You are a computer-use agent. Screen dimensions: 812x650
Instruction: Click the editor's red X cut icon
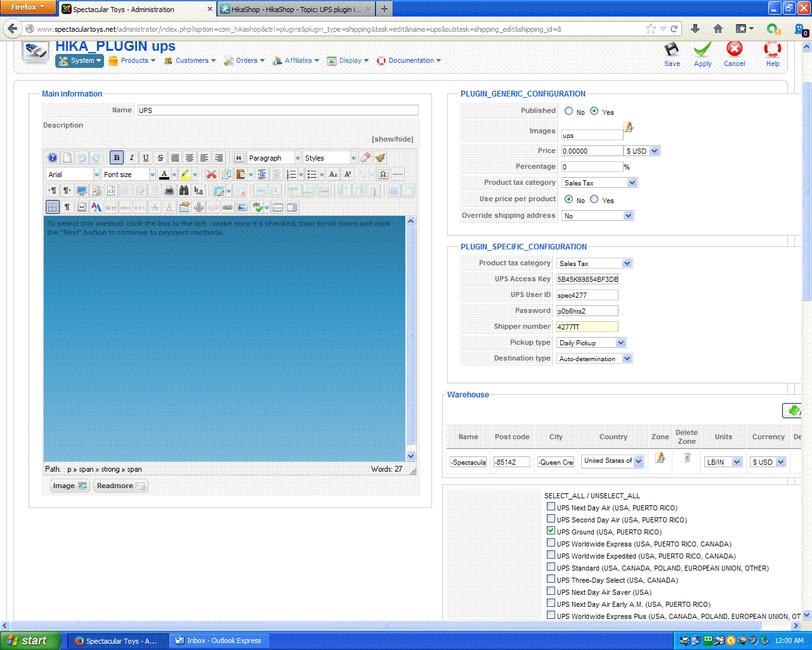[211, 175]
